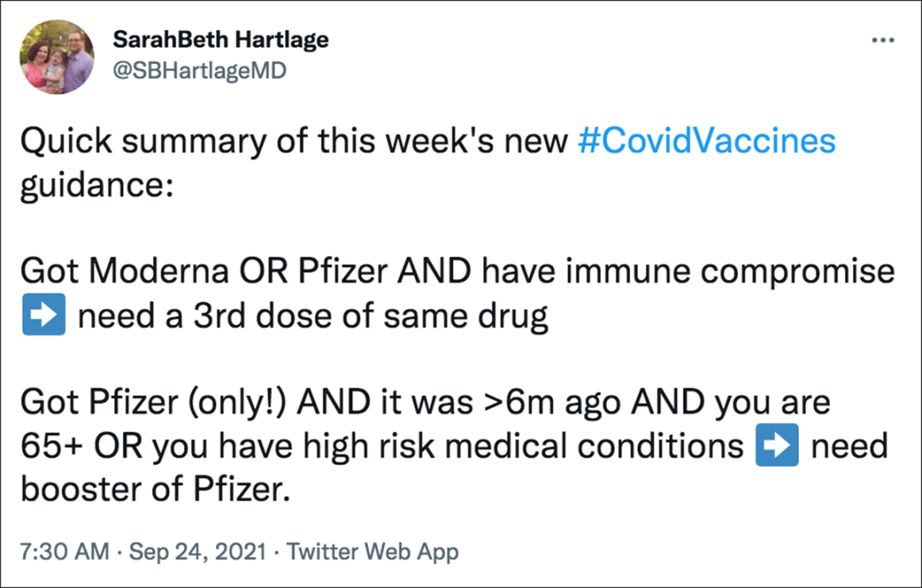The width and height of the screenshot is (922, 588).
Task: Click the 7:30 AM timestamp
Action: click(x=64, y=551)
